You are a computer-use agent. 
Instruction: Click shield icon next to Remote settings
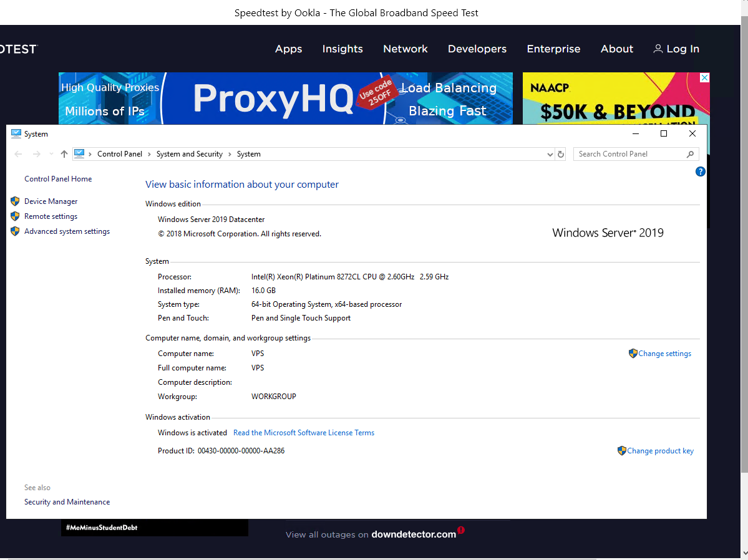click(15, 216)
